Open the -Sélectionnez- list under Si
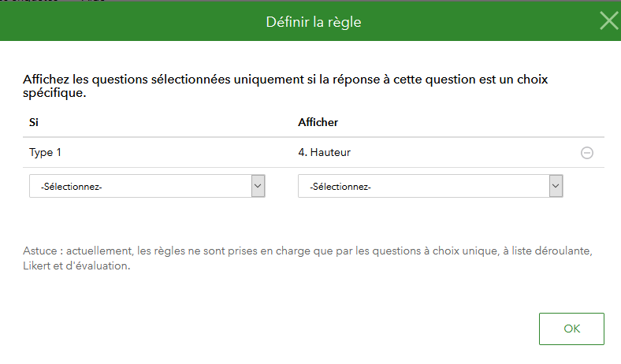Screen dimensions: 621x364 tap(147, 186)
